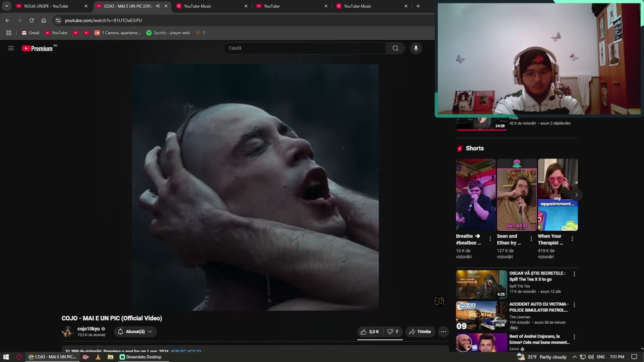Open options for Best of Andrei Cojocaru video

coord(574,337)
